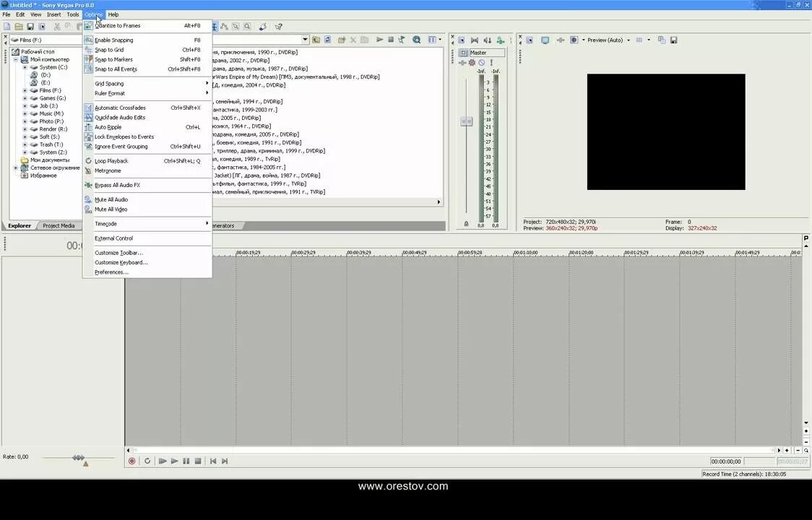Mute the Master bus mute icon

482,63
